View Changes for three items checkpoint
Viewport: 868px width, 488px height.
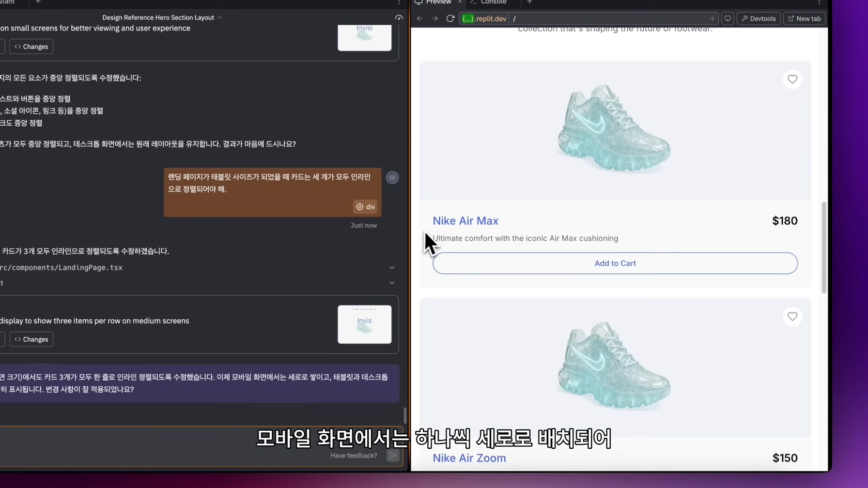tap(31, 339)
